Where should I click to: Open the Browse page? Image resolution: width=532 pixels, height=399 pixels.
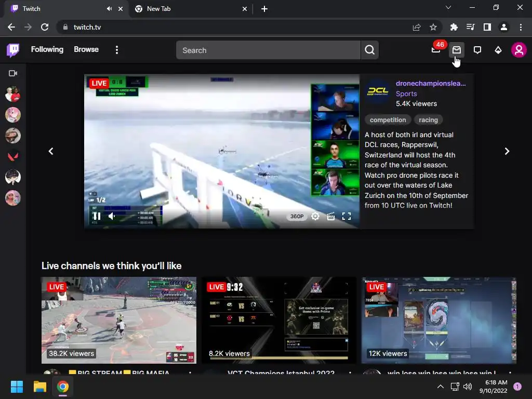point(86,49)
